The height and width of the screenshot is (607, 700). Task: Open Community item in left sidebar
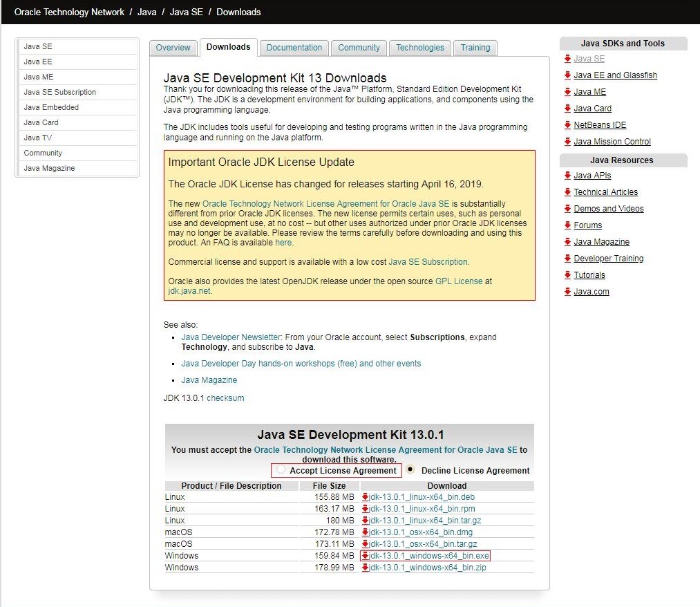point(77,153)
